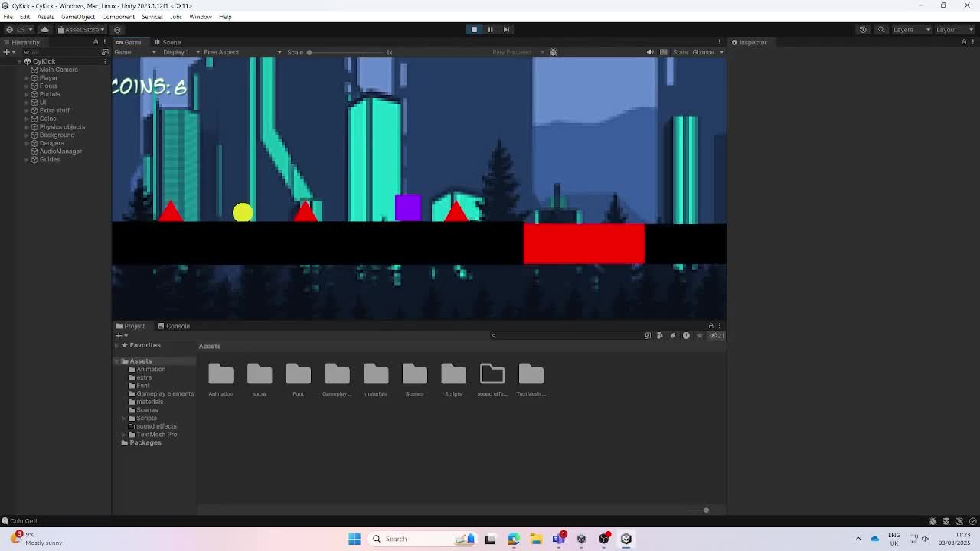The height and width of the screenshot is (551, 980).
Task: Mute game audio with the speaker icon
Action: [x=650, y=52]
